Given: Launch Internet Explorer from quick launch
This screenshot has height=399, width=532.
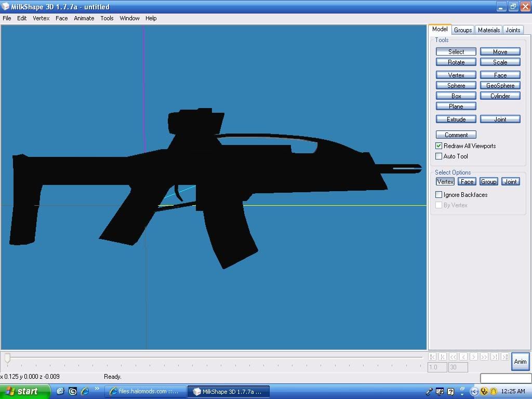Looking at the screenshot, I should click(85, 391).
